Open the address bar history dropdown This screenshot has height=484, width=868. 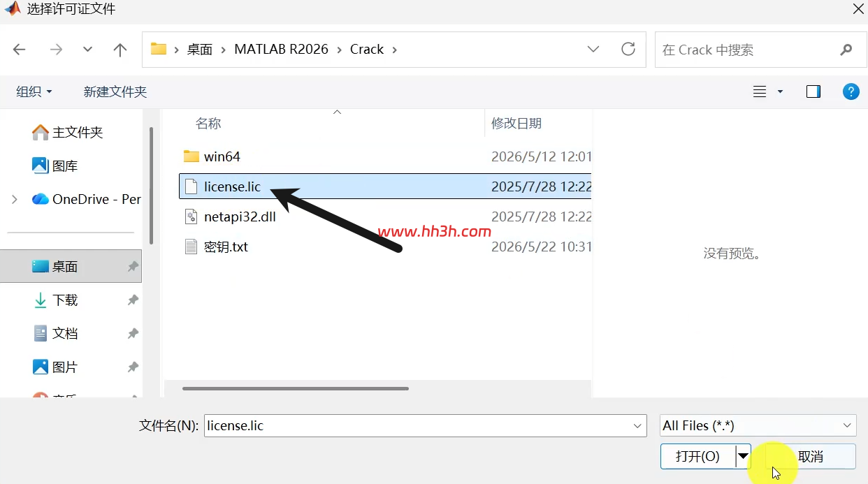(593, 50)
